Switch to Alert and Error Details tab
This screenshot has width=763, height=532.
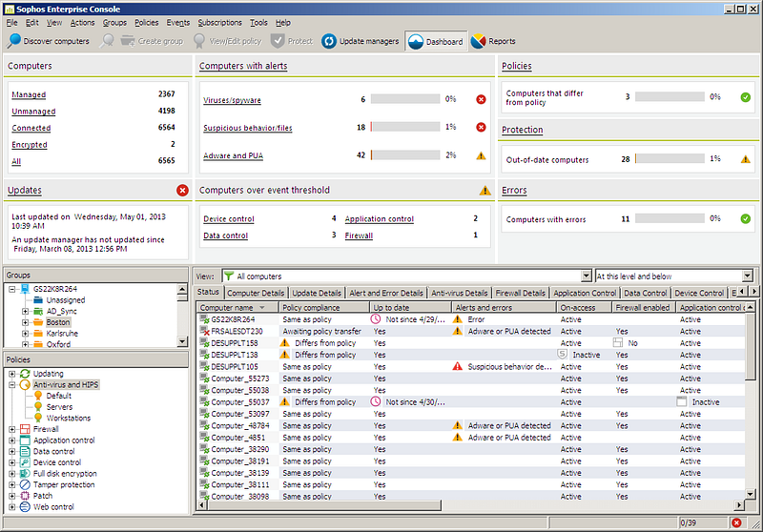point(386,293)
